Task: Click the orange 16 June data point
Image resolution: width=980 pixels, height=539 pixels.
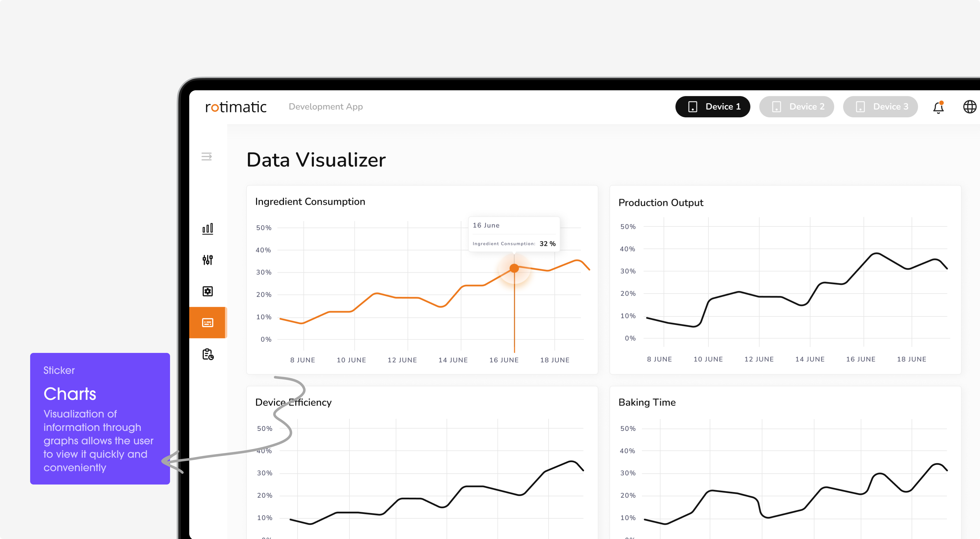Action: (514, 268)
